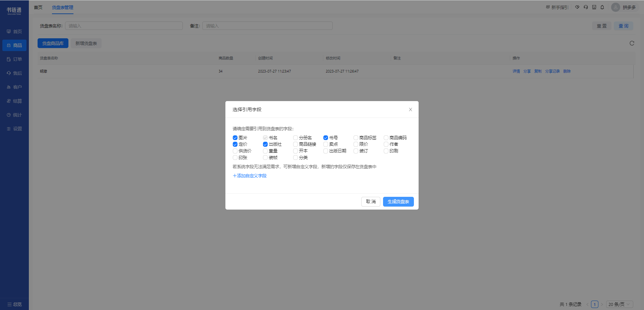
Task: Check the 商品编码 field checkbox
Action: coord(386,138)
